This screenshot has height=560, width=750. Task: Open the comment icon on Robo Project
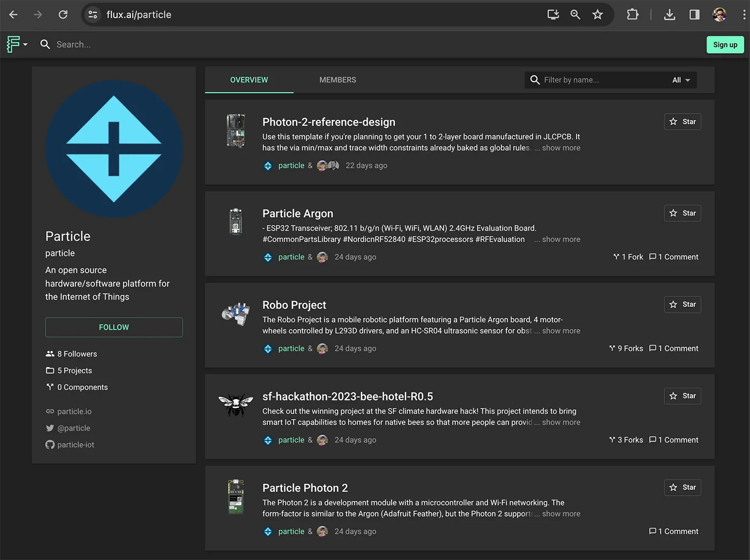click(653, 348)
